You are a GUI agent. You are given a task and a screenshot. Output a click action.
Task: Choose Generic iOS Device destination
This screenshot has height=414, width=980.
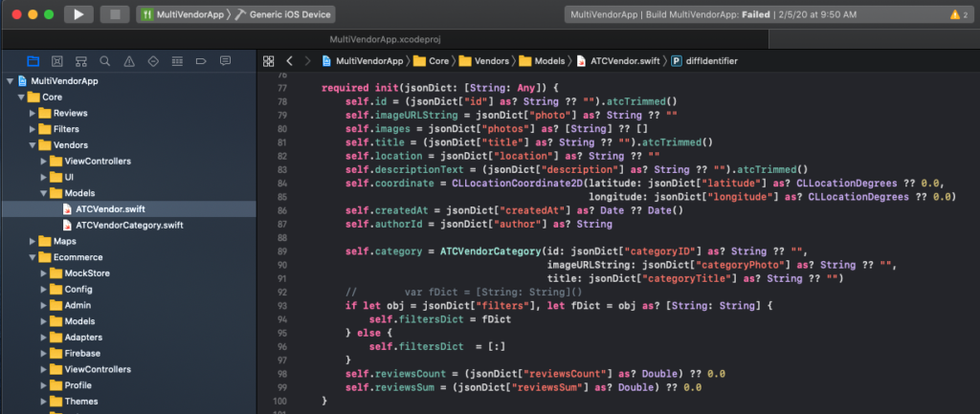(x=284, y=14)
